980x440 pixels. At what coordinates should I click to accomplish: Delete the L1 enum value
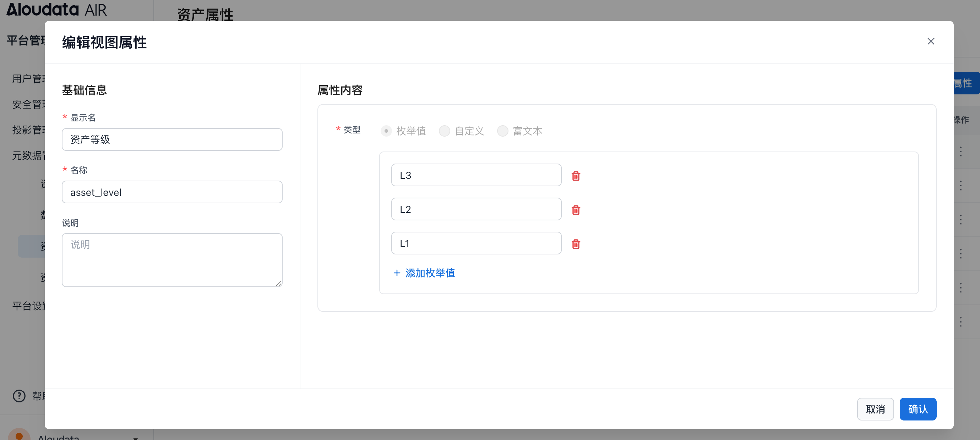[576, 244]
